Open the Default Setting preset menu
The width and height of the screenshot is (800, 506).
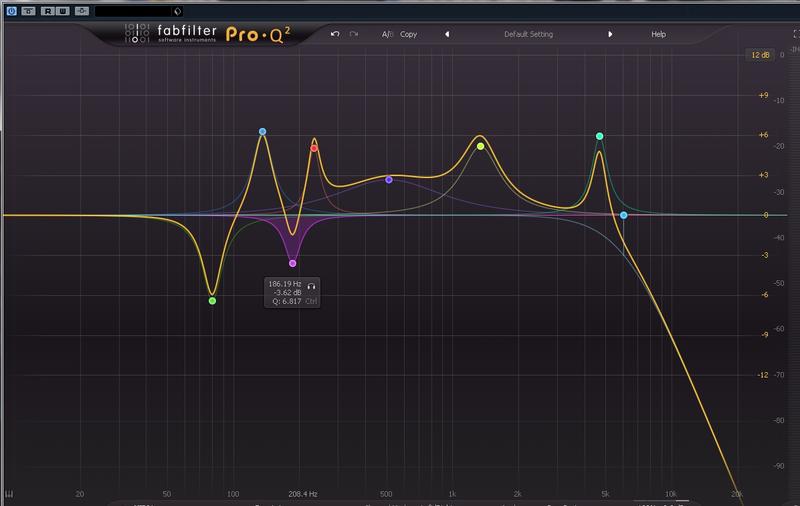[x=529, y=34]
